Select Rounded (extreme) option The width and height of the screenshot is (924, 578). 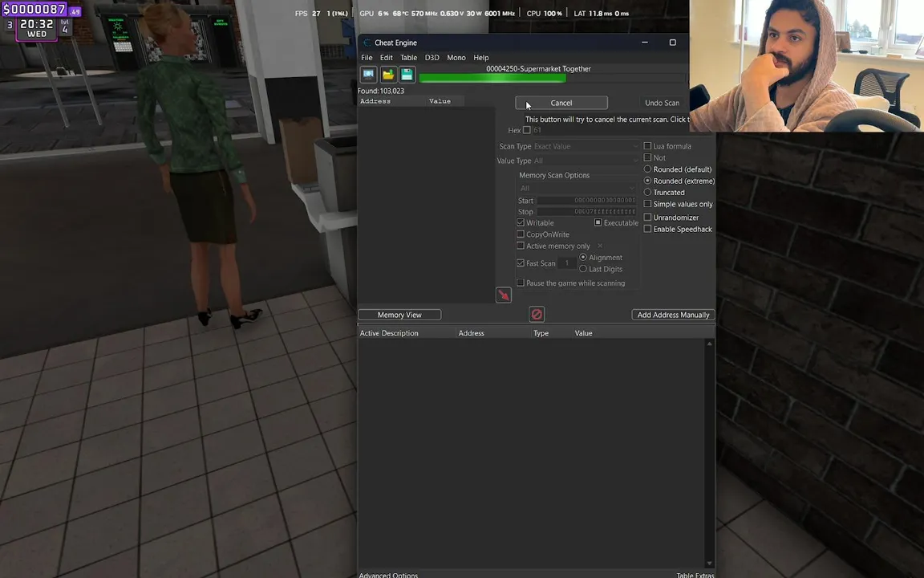pos(647,181)
